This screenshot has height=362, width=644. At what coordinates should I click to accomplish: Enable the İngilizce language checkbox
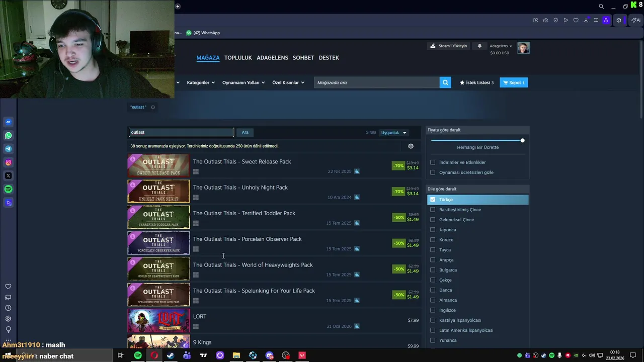433,310
